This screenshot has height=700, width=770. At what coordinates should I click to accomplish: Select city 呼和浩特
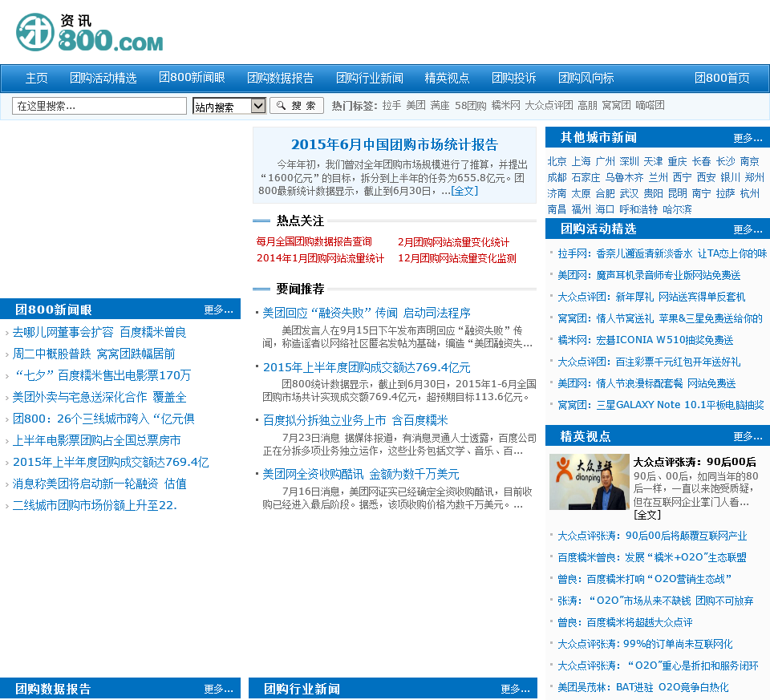coord(638,209)
